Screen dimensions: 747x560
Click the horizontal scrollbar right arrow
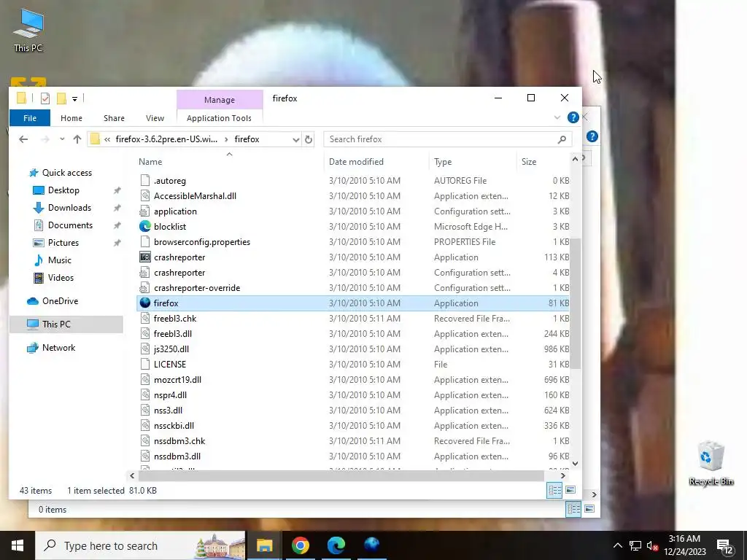pos(563,475)
